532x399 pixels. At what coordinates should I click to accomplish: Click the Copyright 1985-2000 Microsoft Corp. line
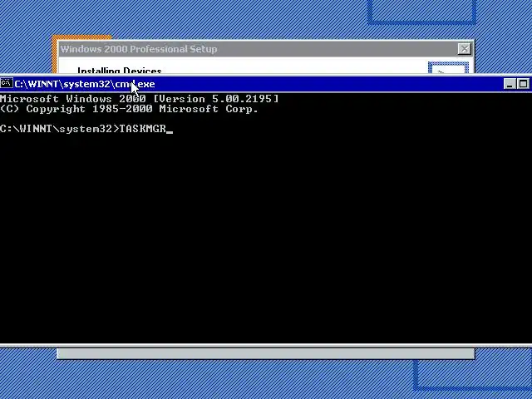(129, 109)
